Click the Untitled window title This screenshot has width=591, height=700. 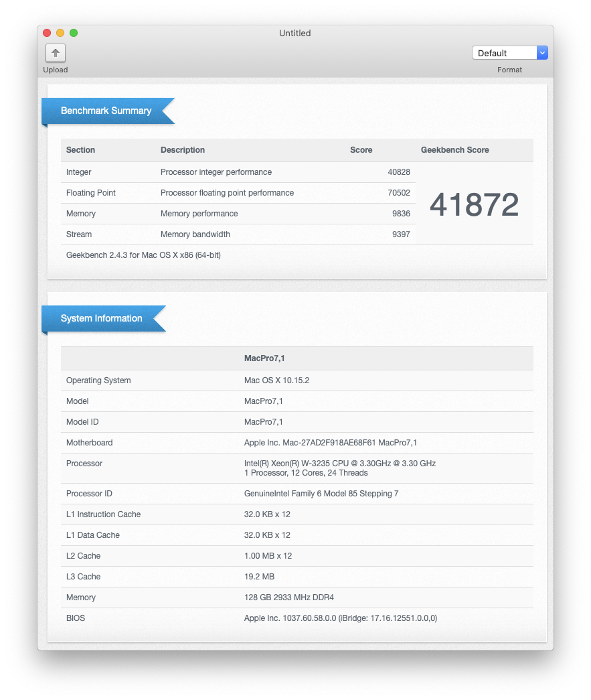click(295, 33)
